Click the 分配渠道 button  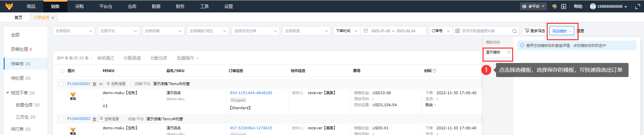[132, 58]
